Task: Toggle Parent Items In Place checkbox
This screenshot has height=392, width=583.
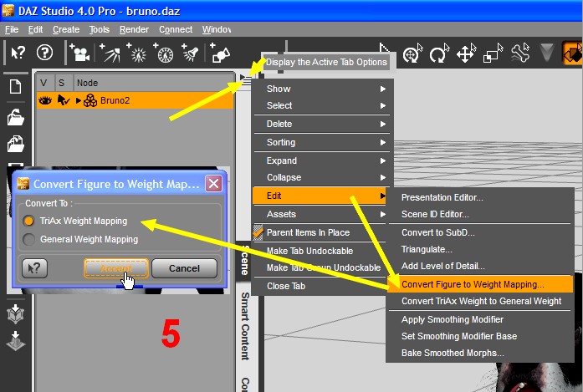Action: [x=258, y=232]
